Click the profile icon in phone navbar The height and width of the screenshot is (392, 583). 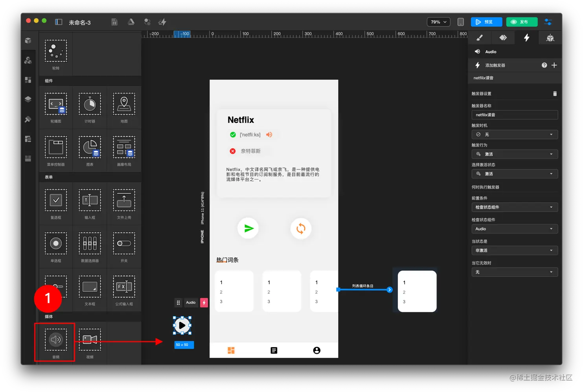317,350
